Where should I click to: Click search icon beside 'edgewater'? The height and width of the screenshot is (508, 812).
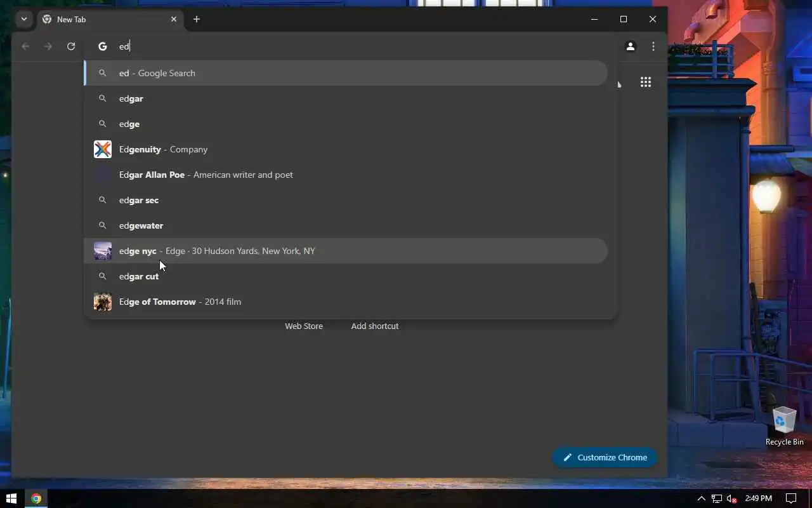pyautogui.click(x=103, y=225)
